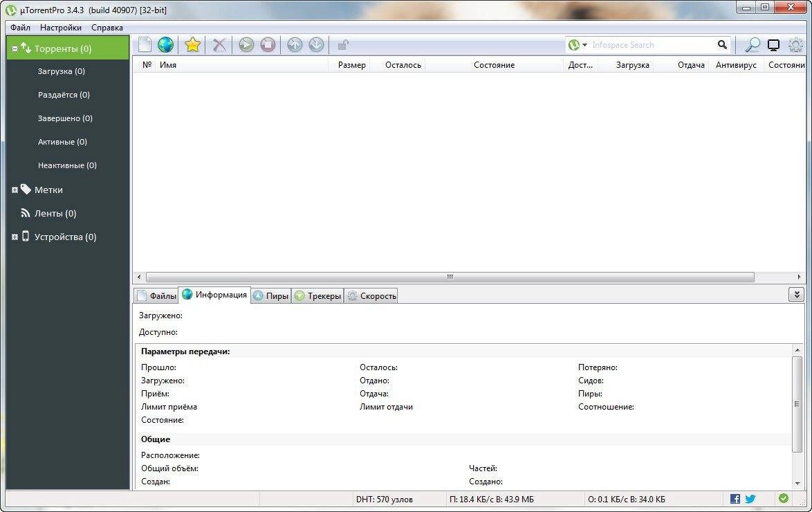Click the red X remove torrent icon
The image size is (812, 512).
click(x=219, y=44)
